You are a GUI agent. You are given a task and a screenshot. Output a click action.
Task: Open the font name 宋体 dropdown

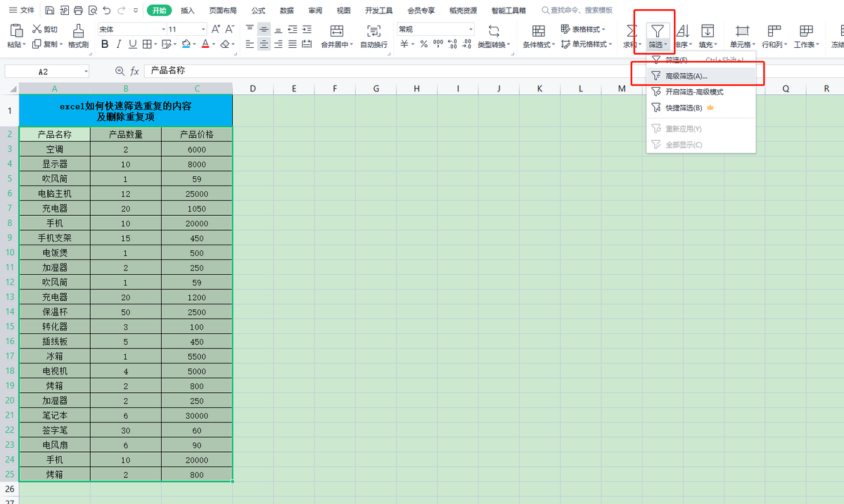coord(163,30)
